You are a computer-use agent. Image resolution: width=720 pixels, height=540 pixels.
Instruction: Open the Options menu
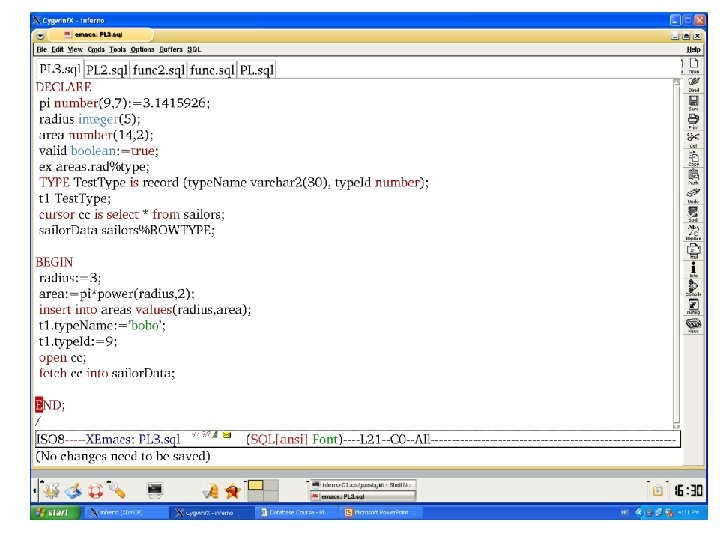pos(142,50)
